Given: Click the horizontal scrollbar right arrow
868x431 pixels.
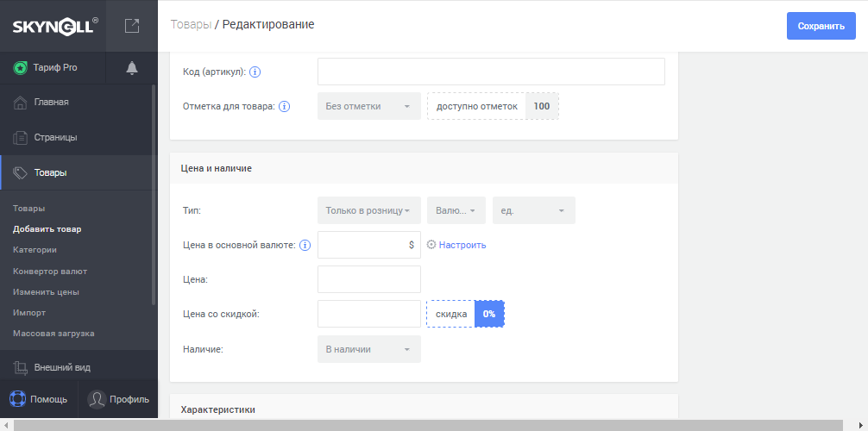Looking at the screenshot, I should point(861,425).
